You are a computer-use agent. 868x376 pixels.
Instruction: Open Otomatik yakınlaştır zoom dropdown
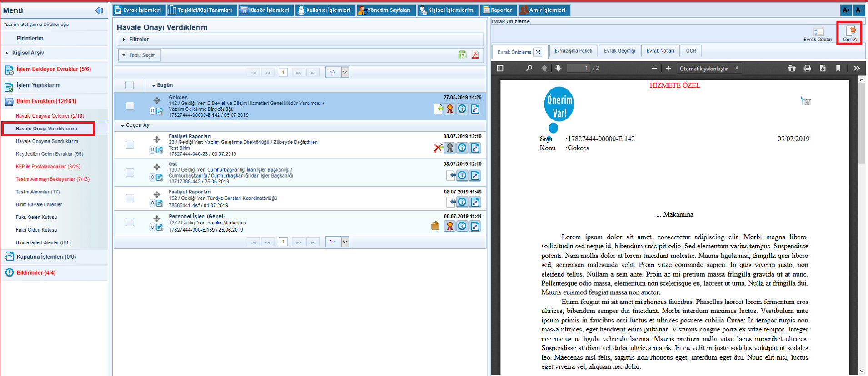tap(708, 69)
